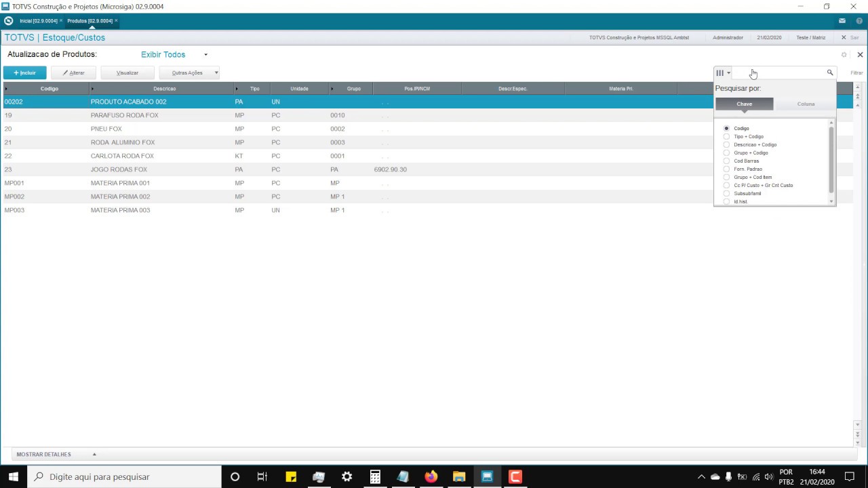
Task: Click the Codigo column header arrow
Action: click(x=6, y=89)
